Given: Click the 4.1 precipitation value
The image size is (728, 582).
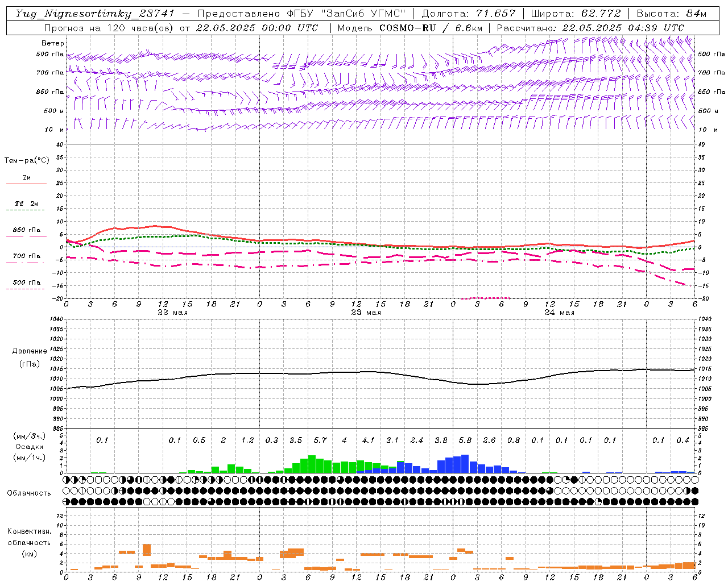Looking at the screenshot, I should coord(369,440).
